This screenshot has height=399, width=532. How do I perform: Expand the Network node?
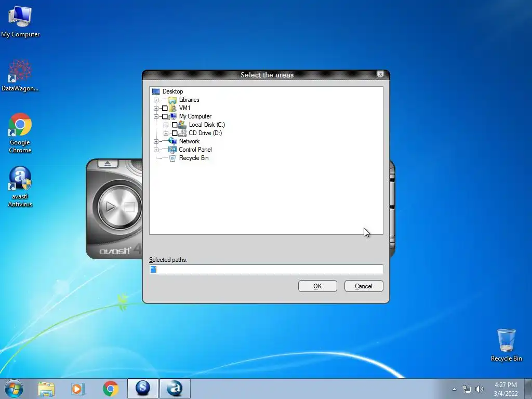[156, 141]
